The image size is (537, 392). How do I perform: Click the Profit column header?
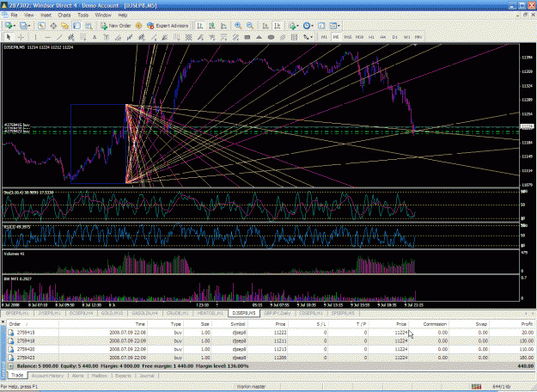click(512, 324)
